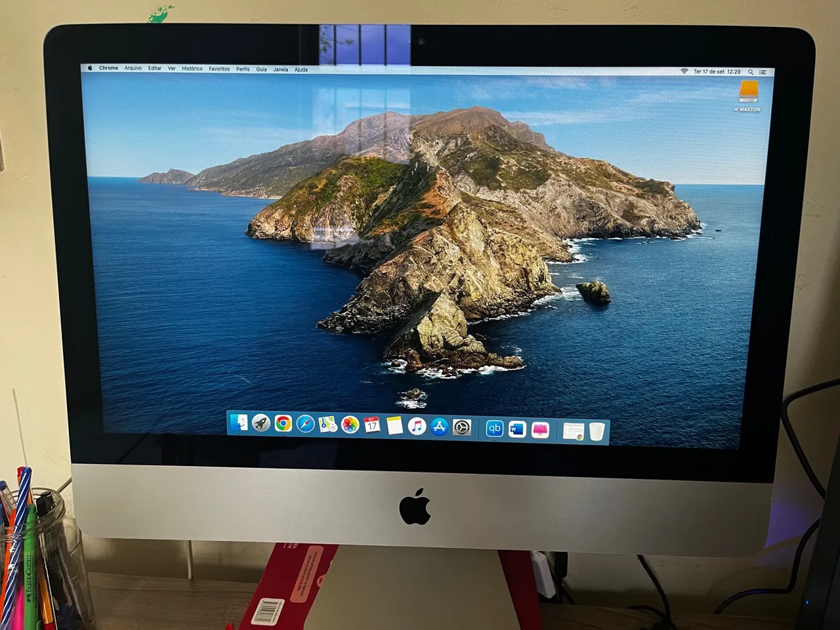Launch Launchpad rocket icon in Dock

261,424
